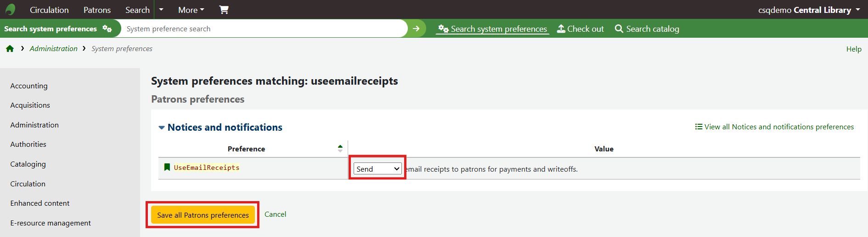Sort by the Preference column arrows

coord(340,149)
